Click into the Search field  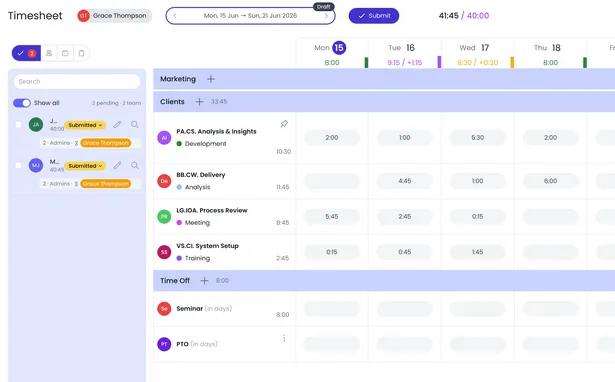coord(77,82)
